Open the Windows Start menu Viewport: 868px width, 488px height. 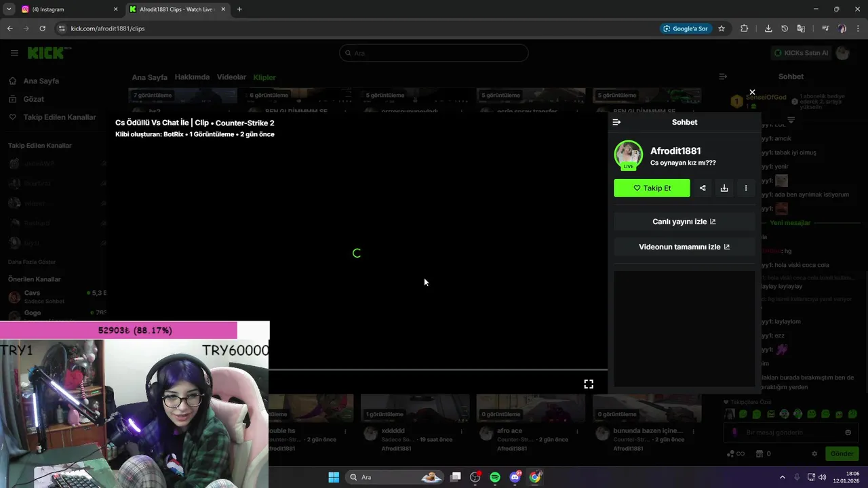[334, 477]
